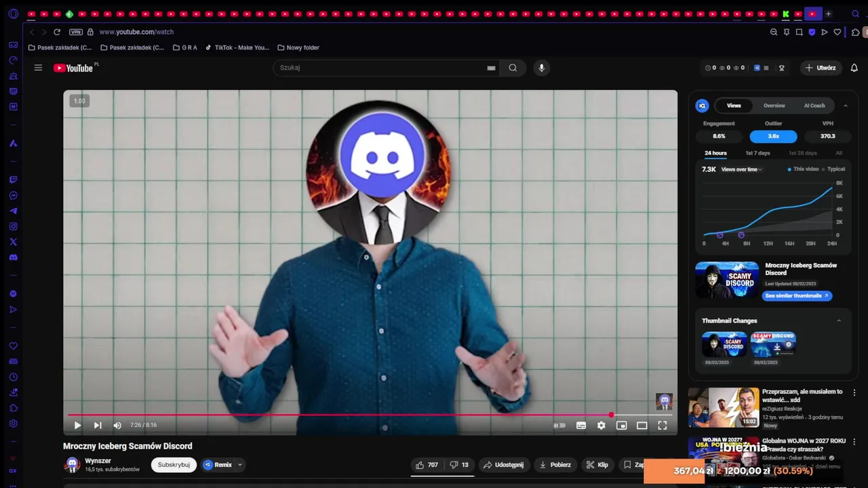
Task: Open Messenger from the browser sidebar
Action: click(13, 195)
